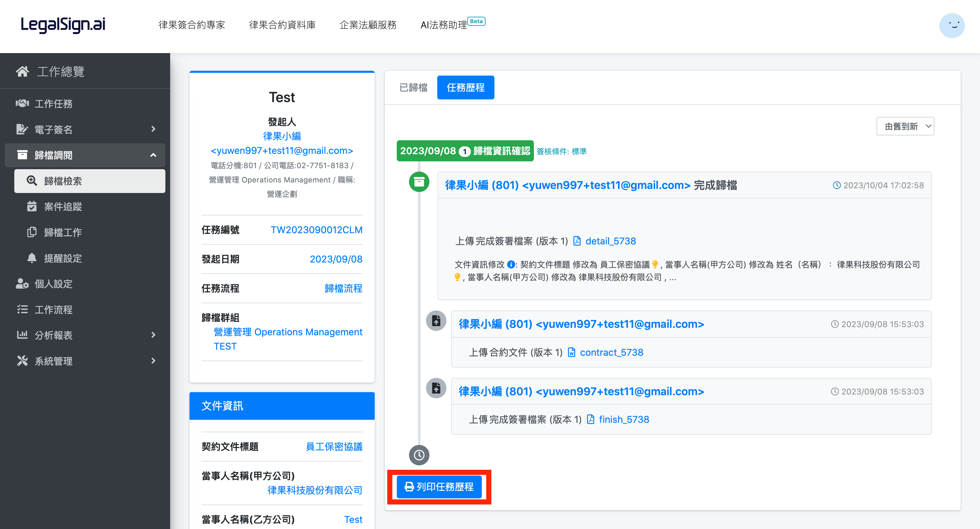The width and height of the screenshot is (980, 529).
Task: Click the green archive circle timeline icon
Action: (419, 182)
